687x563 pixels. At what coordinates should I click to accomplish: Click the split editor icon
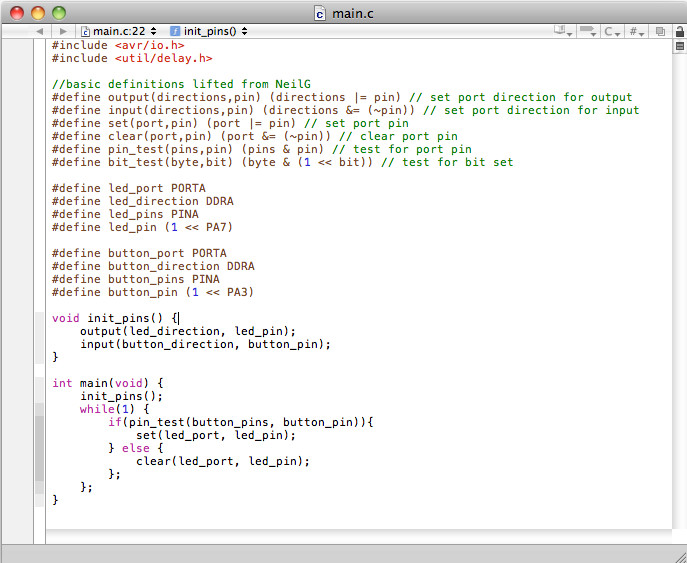coord(680,46)
